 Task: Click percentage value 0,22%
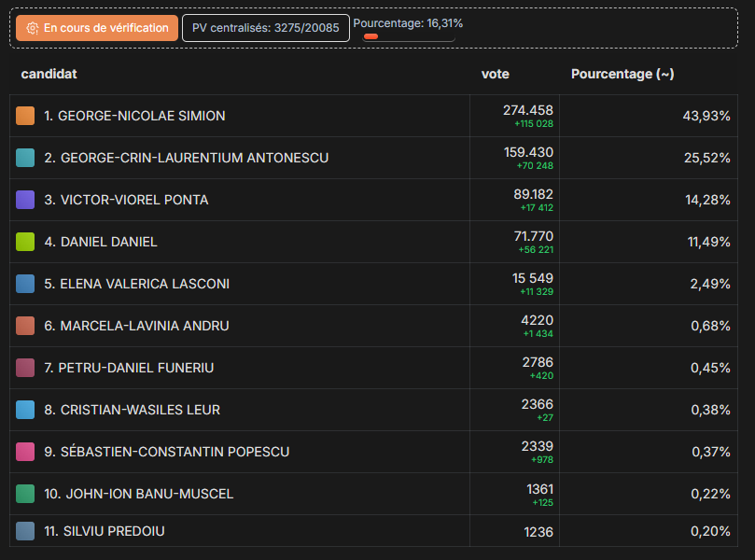[x=710, y=494]
